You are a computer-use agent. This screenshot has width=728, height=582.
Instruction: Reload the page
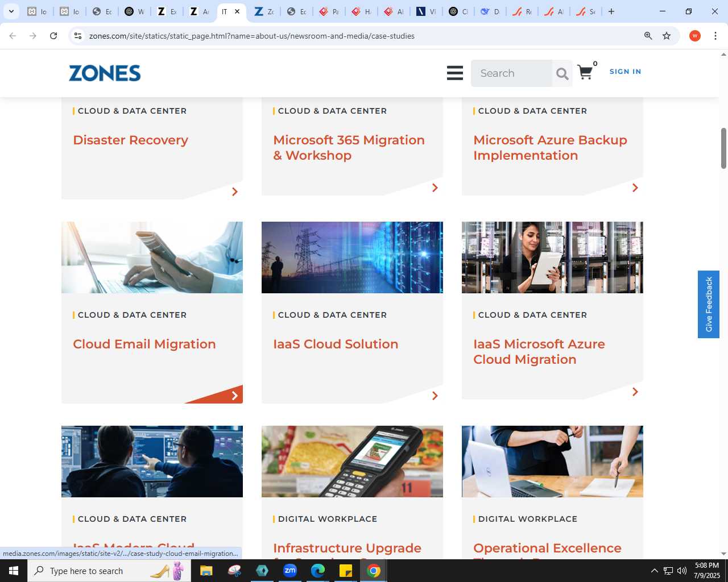coord(53,36)
